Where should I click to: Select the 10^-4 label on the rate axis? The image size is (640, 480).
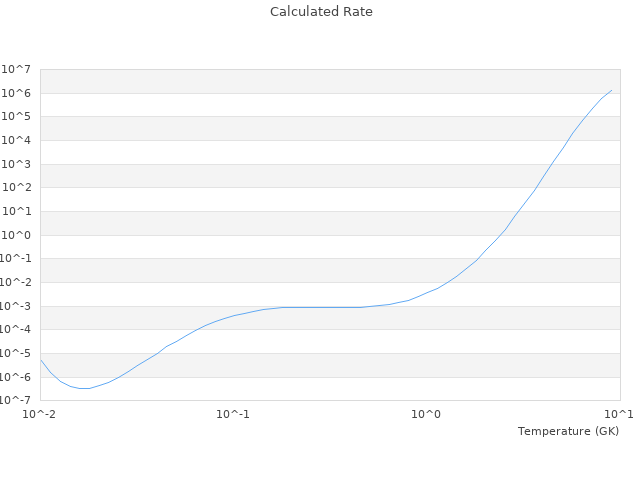[16, 330]
